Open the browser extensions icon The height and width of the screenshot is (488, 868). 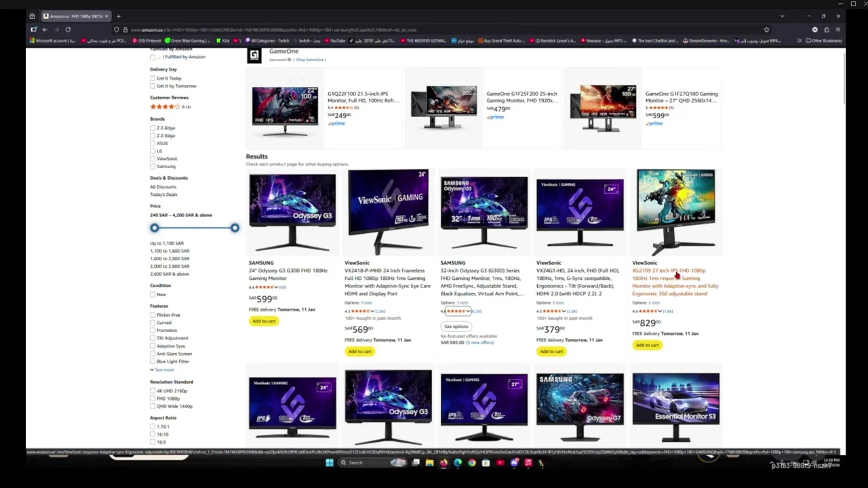[826, 30]
